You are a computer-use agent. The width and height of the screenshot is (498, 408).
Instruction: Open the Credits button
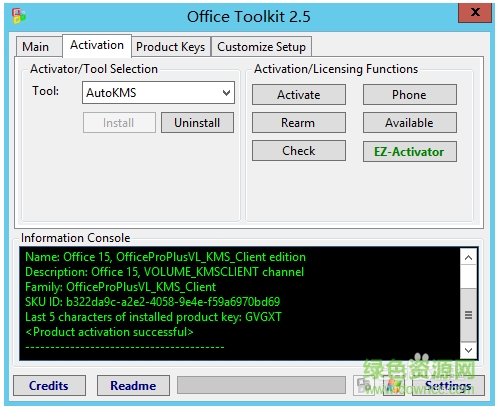(x=49, y=386)
